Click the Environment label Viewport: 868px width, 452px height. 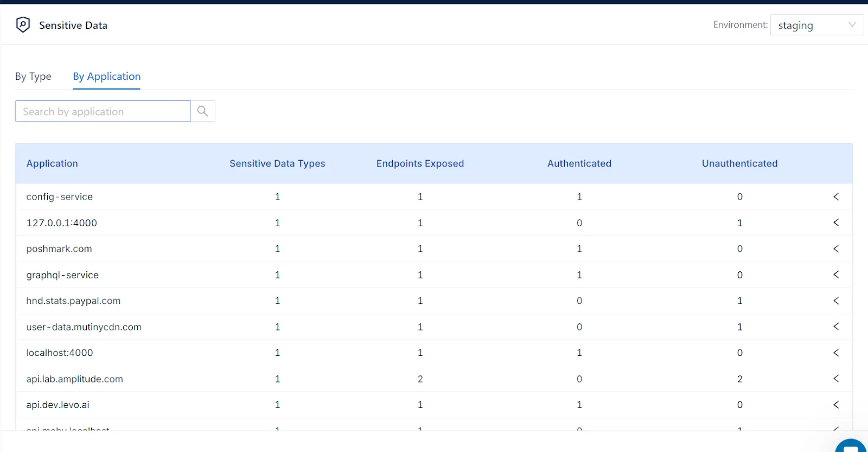click(741, 25)
